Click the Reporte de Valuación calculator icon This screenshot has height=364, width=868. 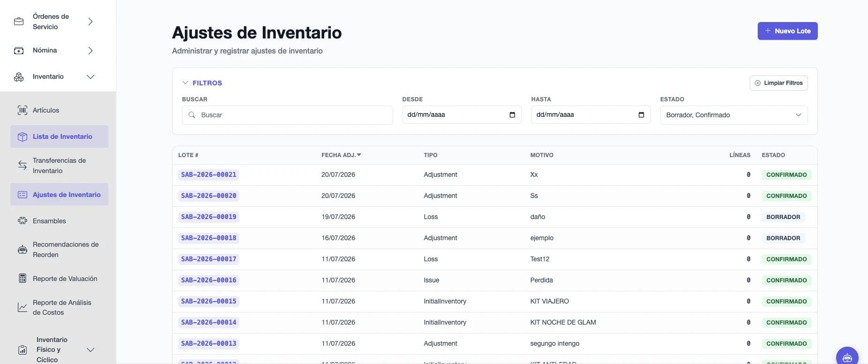point(23,279)
